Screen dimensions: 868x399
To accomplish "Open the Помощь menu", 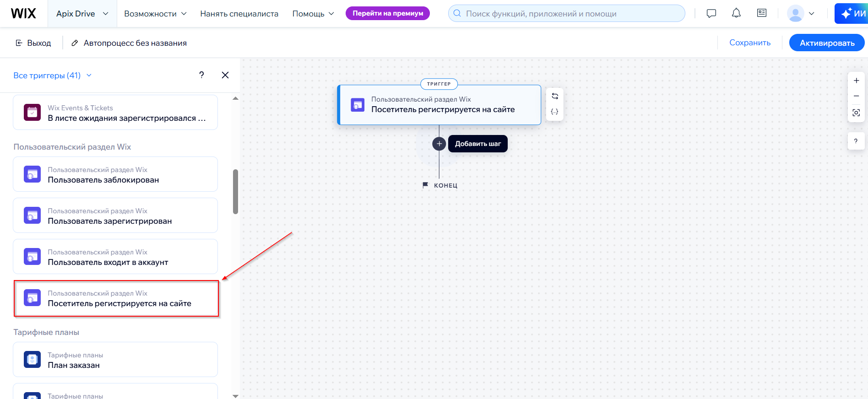I will (313, 14).
